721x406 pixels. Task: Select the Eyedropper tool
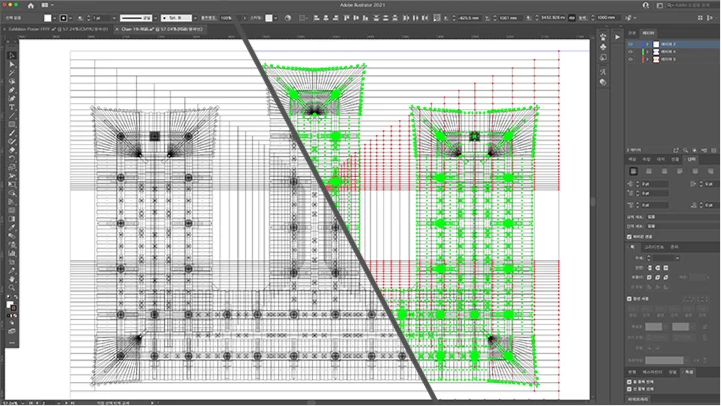point(12,228)
